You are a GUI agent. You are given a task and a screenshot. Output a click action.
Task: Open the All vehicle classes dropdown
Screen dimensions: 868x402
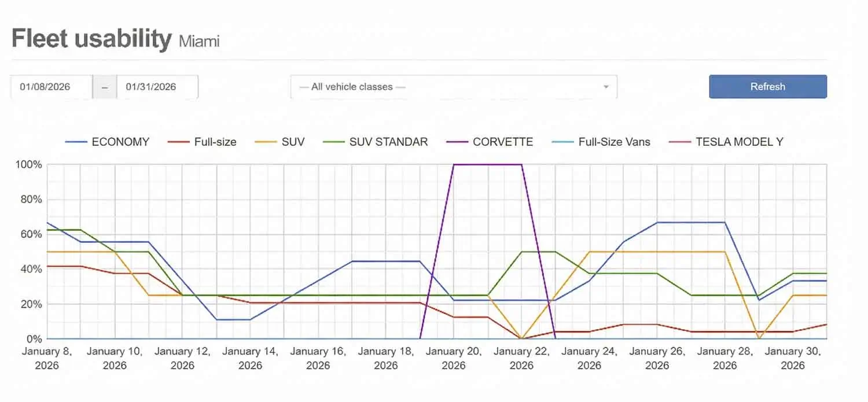453,87
